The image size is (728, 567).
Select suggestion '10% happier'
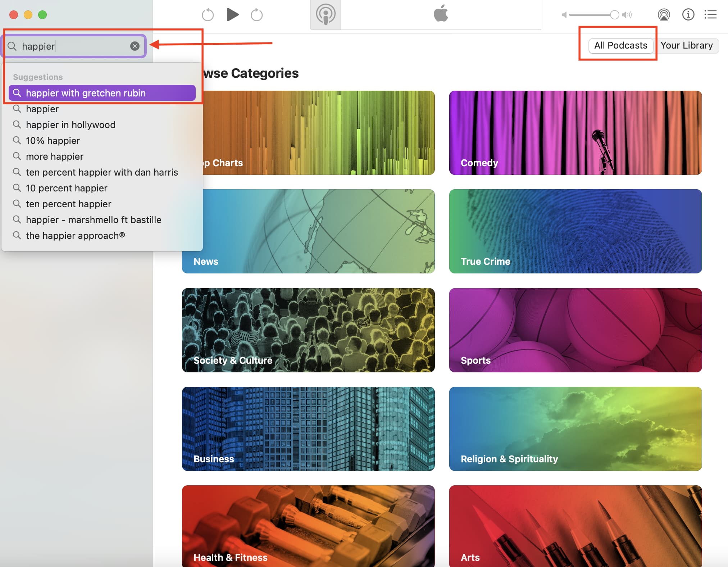[102, 140]
